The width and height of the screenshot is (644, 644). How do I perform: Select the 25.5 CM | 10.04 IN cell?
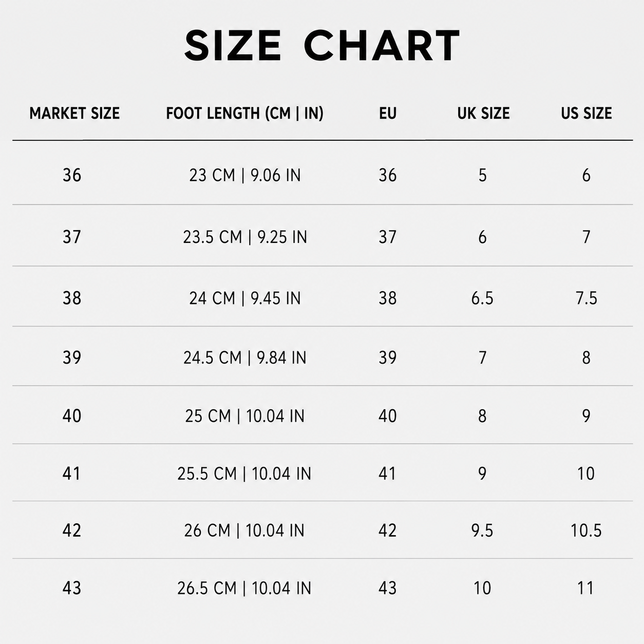(244, 473)
